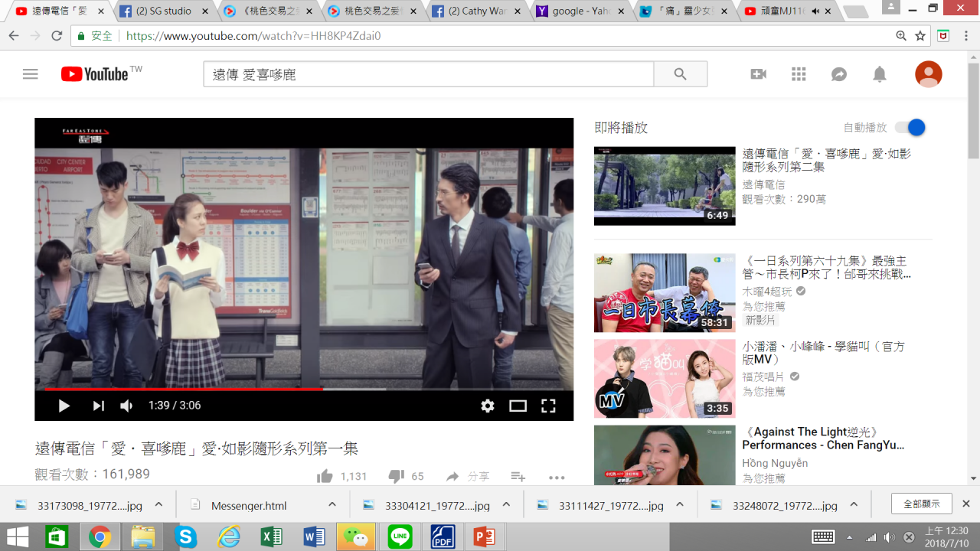980x551 pixels.
Task: Open the notifications bell
Action: 880,74
